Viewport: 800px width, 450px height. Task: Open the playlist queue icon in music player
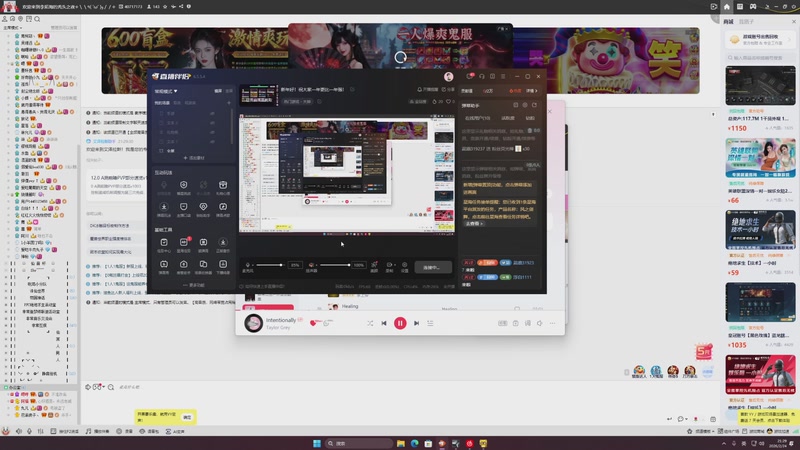pos(430,323)
